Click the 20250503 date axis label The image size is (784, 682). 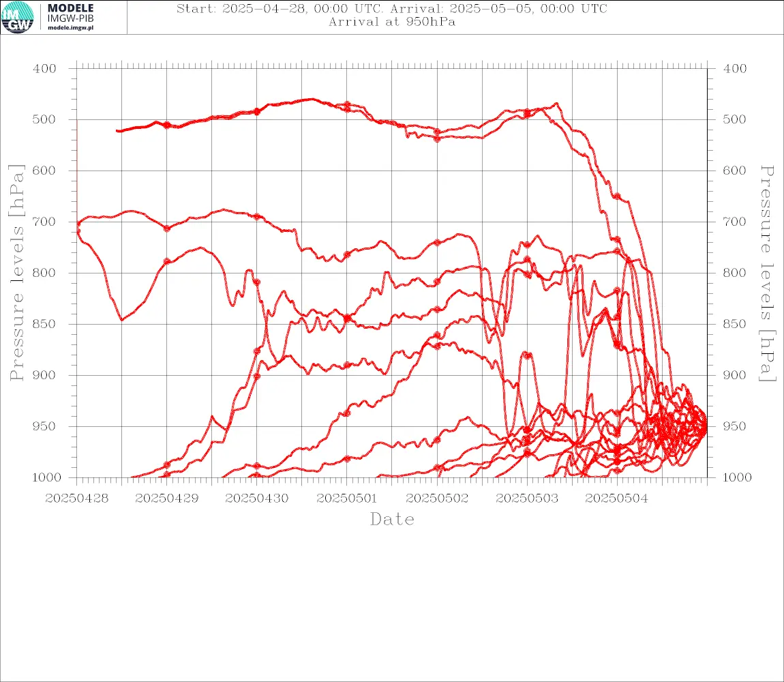pyautogui.click(x=527, y=499)
